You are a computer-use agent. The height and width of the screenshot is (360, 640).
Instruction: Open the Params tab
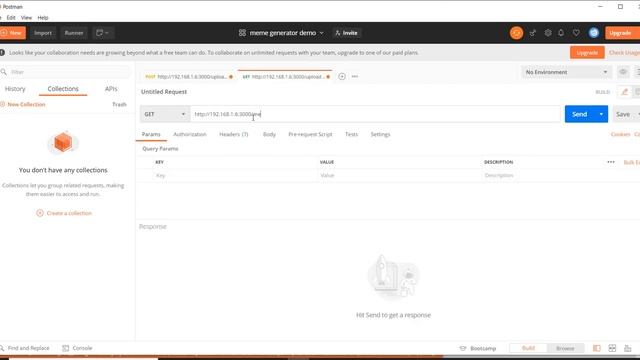coord(151,134)
